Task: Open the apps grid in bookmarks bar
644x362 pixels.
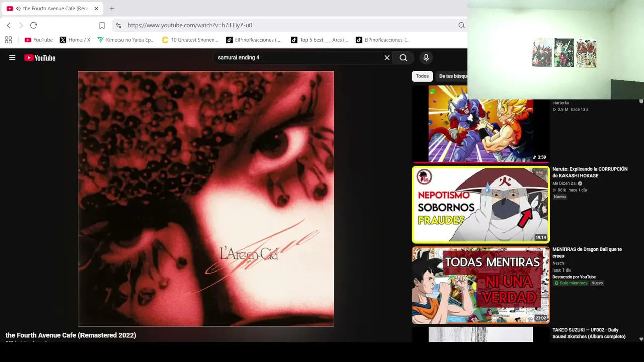Action: click(9, 40)
